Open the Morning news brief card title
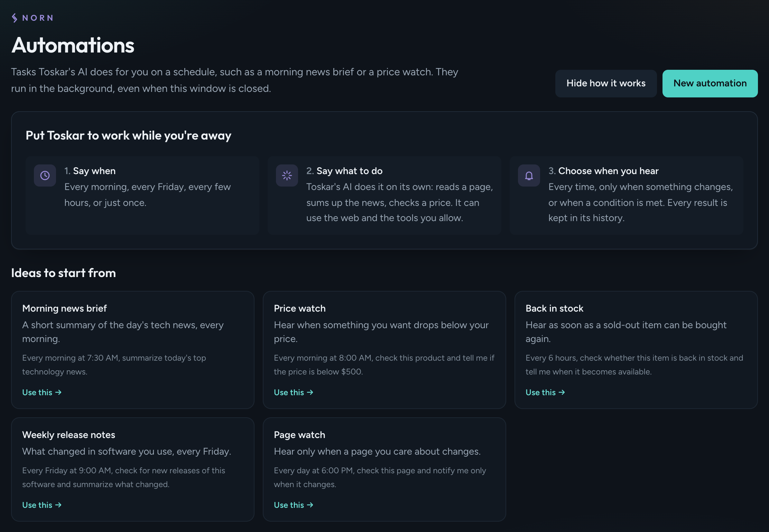This screenshot has height=532, width=769. coord(64,308)
